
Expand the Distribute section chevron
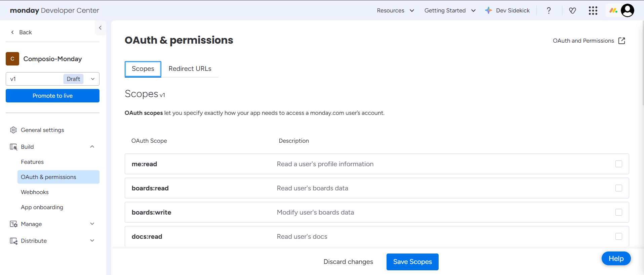(x=92, y=241)
